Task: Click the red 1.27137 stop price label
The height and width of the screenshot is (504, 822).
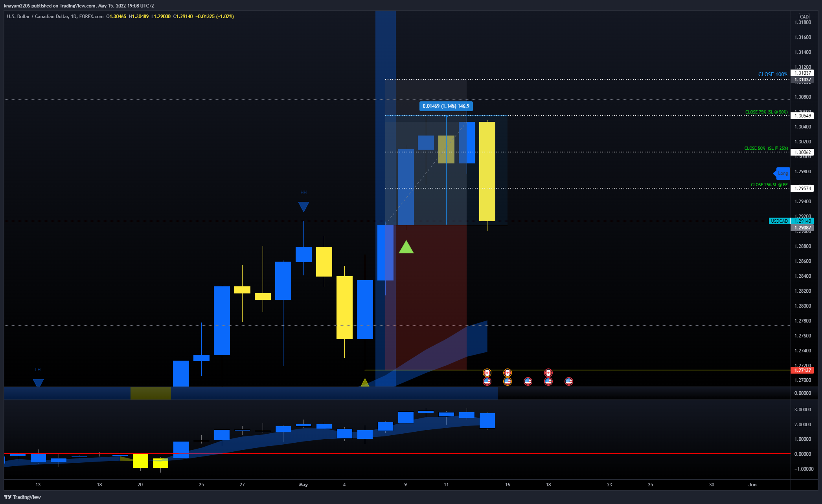Action: (x=802, y=370)
